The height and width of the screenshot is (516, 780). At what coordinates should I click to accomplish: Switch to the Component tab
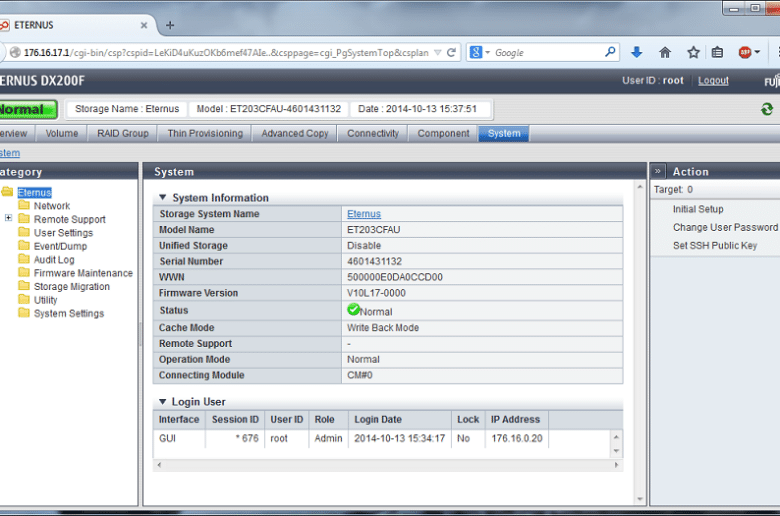443,133
